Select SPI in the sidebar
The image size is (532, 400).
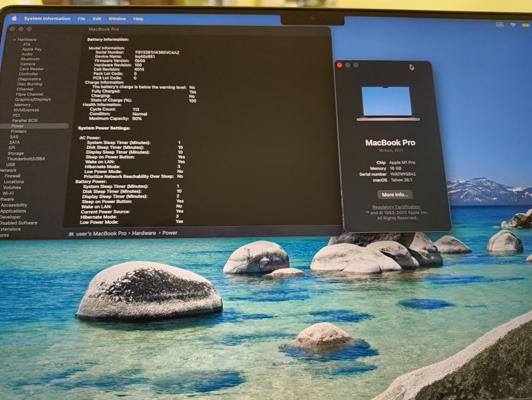[11, 148]
